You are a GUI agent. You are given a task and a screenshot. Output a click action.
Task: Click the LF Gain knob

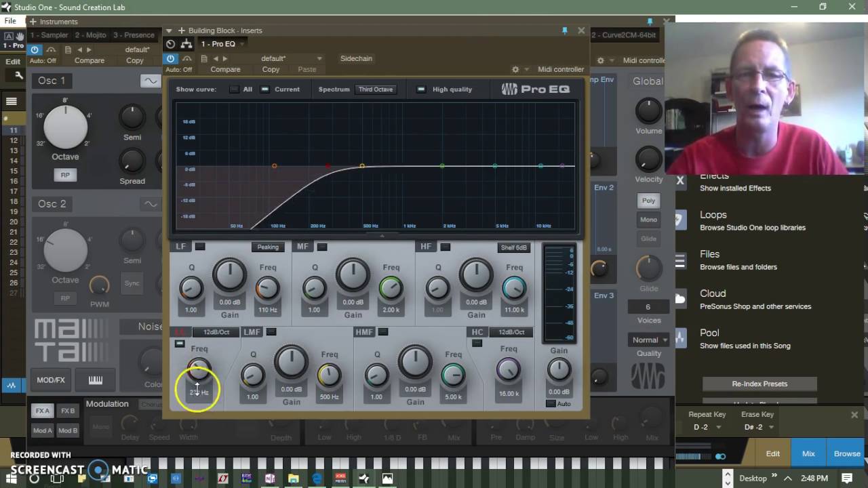pos(229,275)
